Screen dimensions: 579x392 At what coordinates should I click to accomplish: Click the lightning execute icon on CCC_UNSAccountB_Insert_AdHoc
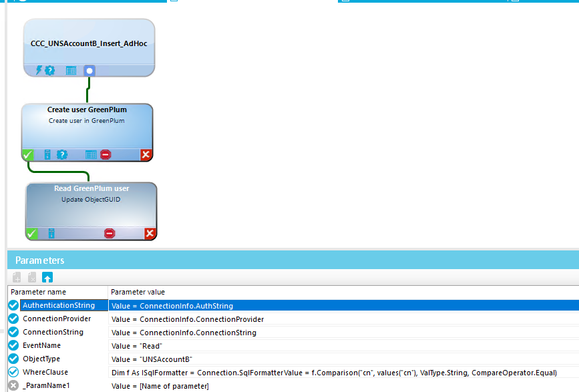tap(39, 69)
